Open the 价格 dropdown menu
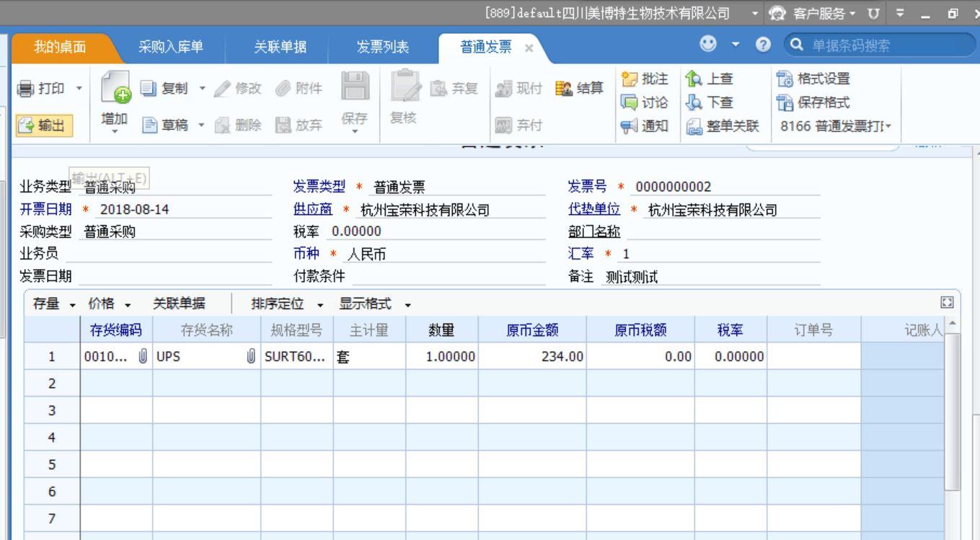The image size is (980, 540). [110, 304]
